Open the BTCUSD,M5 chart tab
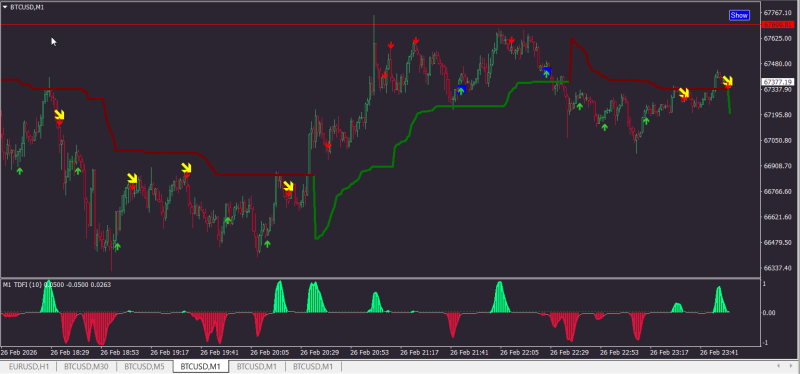This screenshot has height=374, width=800. 144,366
